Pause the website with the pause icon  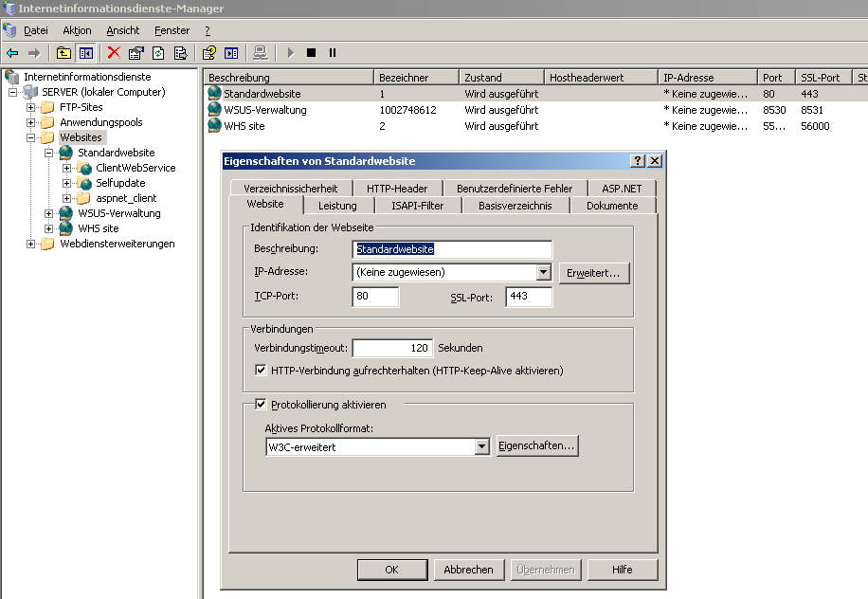(332, 53)
